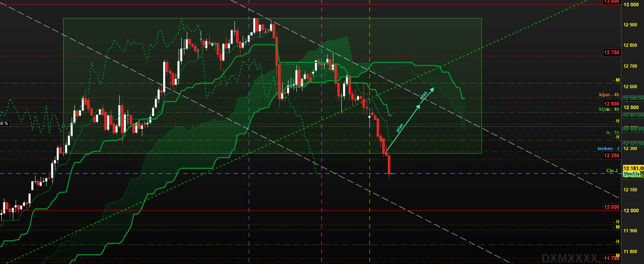Viewport: 644px width, 264px height.
Task: Select the red 12 000 level label
Action: tap(612, 207)
